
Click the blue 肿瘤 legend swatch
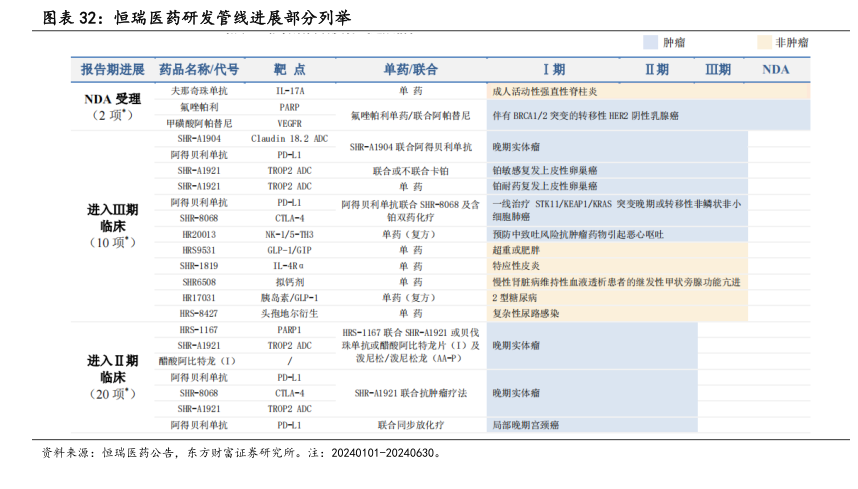650,43
